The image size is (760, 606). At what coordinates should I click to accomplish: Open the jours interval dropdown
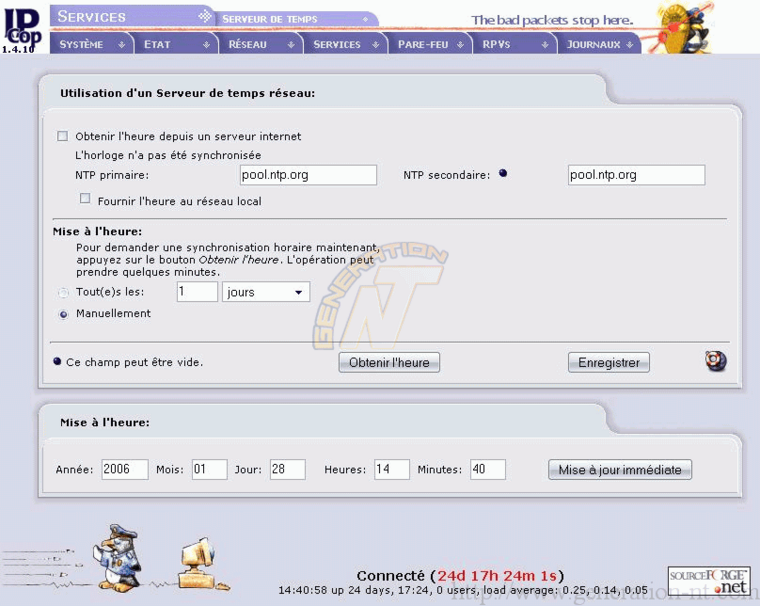click(266, 292)
